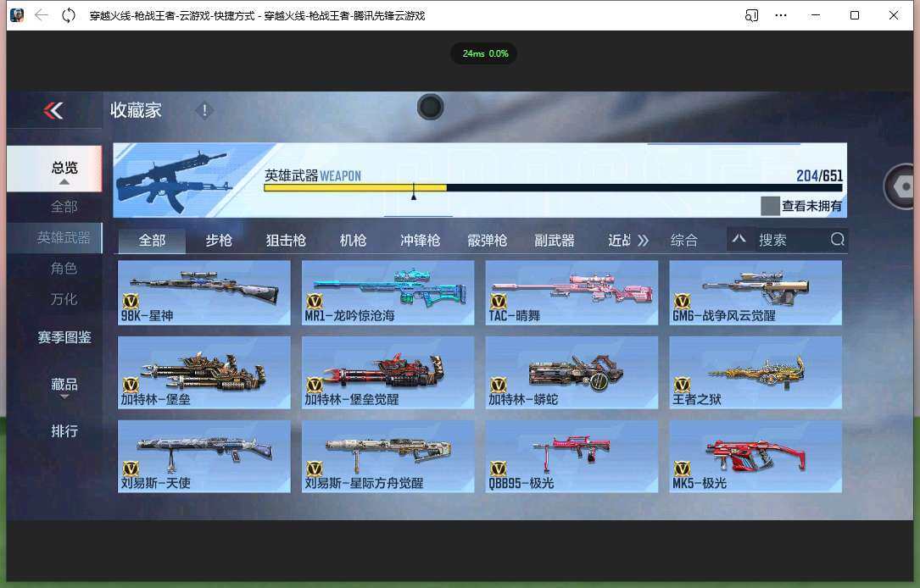Screen dimensions: 920x588
Task: Click the 204/651 collection count
Action: point(819,175)
